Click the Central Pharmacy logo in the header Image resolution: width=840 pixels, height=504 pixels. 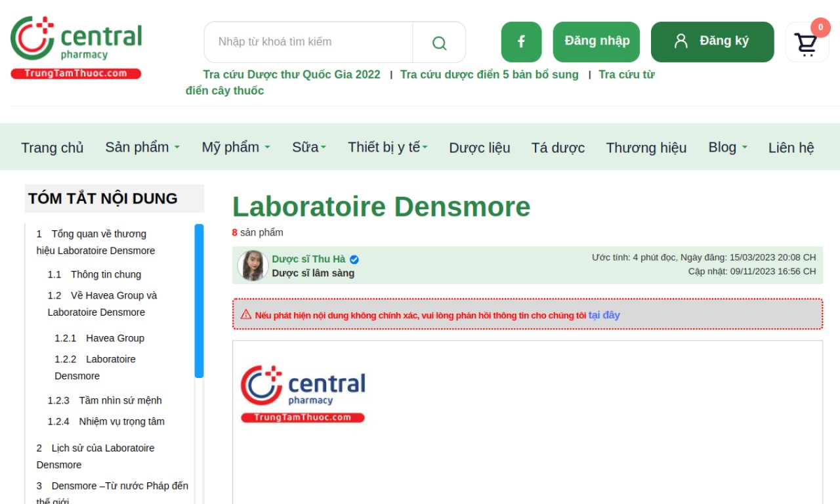tap(76, 47)
